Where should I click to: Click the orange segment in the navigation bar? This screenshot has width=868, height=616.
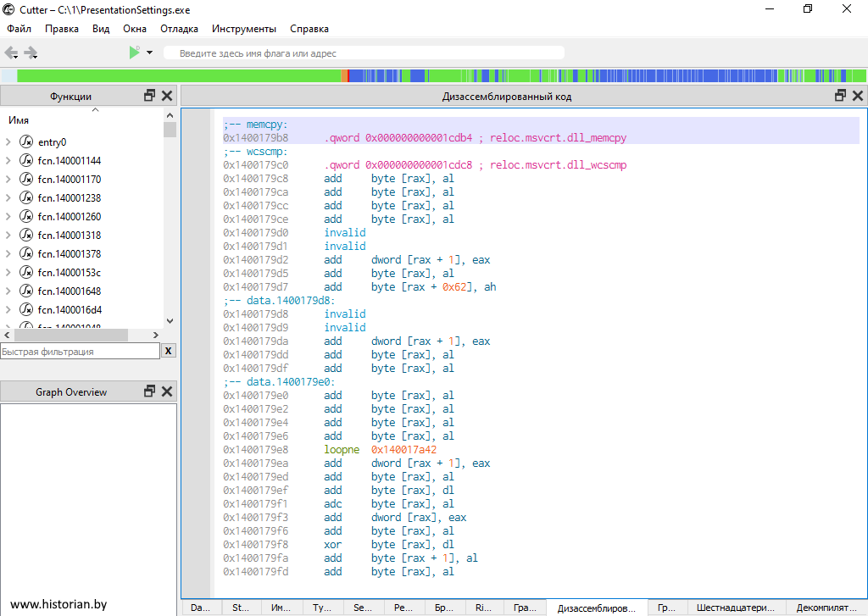click(x=345, y=75)
